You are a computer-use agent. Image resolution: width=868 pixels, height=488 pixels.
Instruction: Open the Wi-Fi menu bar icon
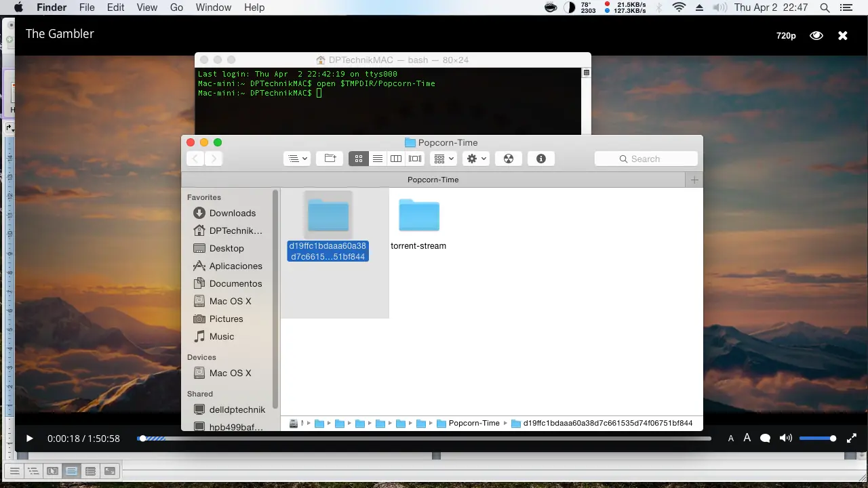click(x=679, y=7)
